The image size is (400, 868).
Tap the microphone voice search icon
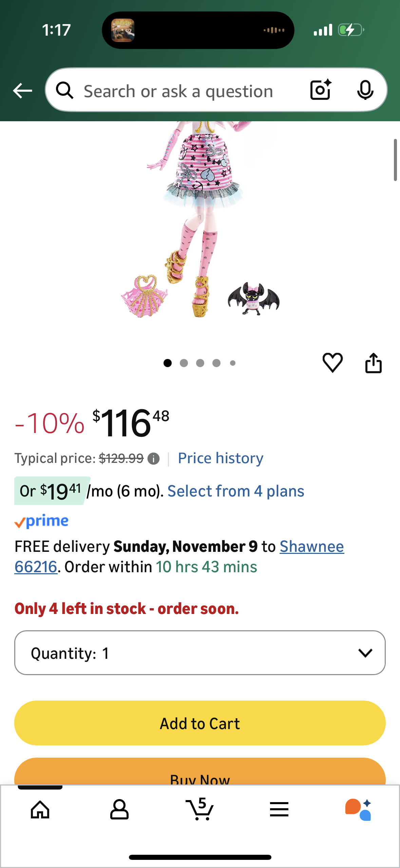tap(365, 90)
